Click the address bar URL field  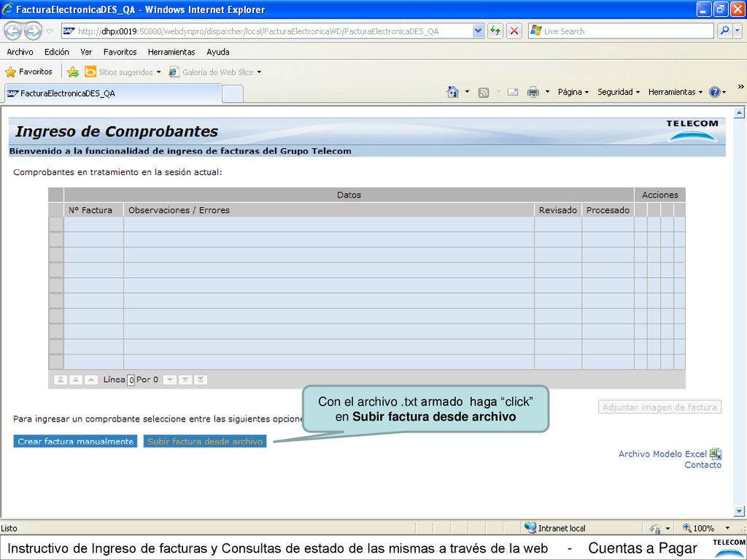pyautogui.click(x=267, y=31)
